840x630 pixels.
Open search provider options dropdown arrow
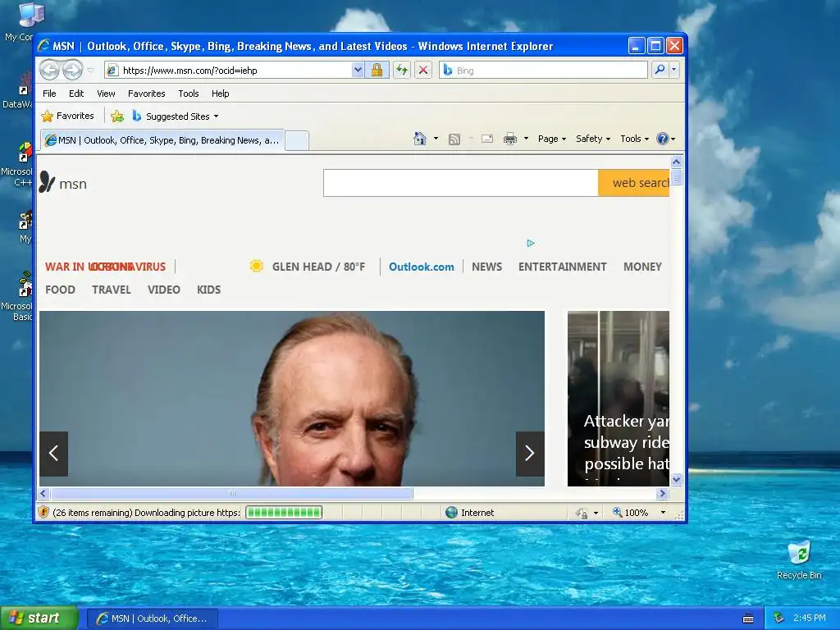[674, 70]
